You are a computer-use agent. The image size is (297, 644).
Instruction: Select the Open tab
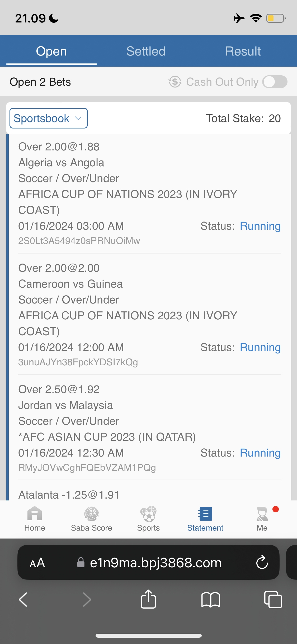tap(51, 51)
